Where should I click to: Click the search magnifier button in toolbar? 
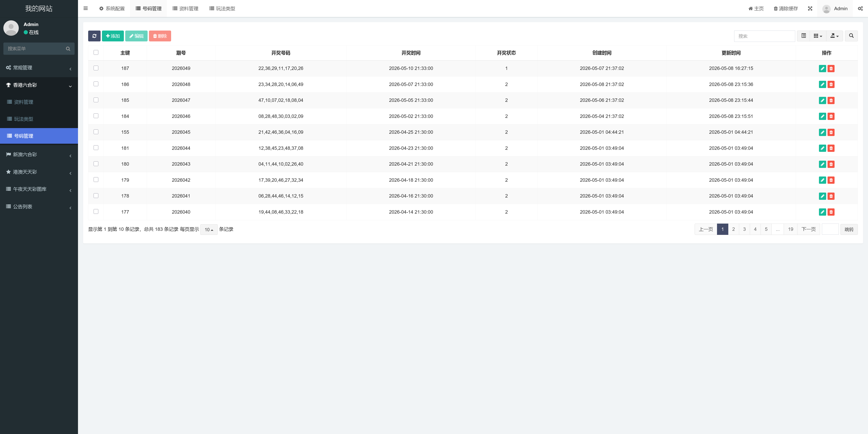tap(851, 36)
